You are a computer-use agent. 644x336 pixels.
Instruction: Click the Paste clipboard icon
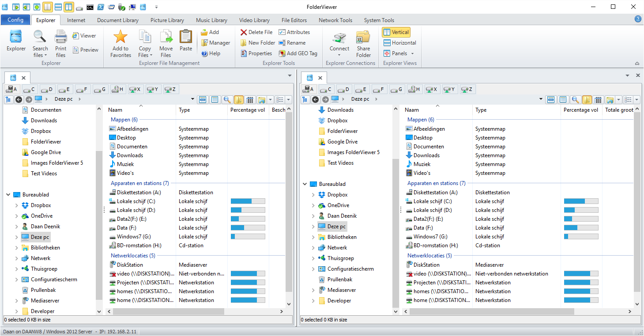click(186, 37)
